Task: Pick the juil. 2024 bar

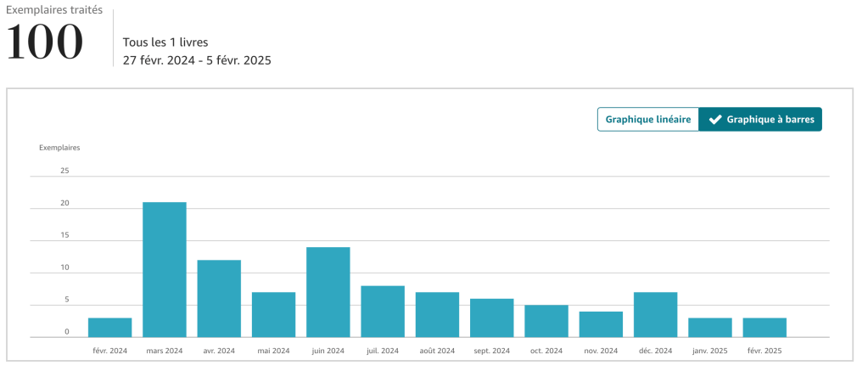Action: (x=383, y=312)
